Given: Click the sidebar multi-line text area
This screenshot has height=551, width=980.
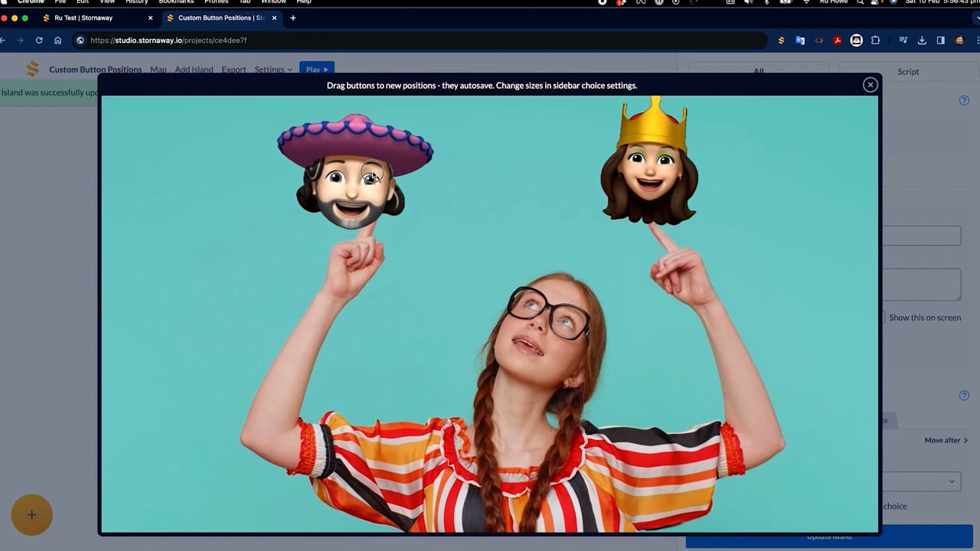Looking at the screenshot, I should point(921,284).
